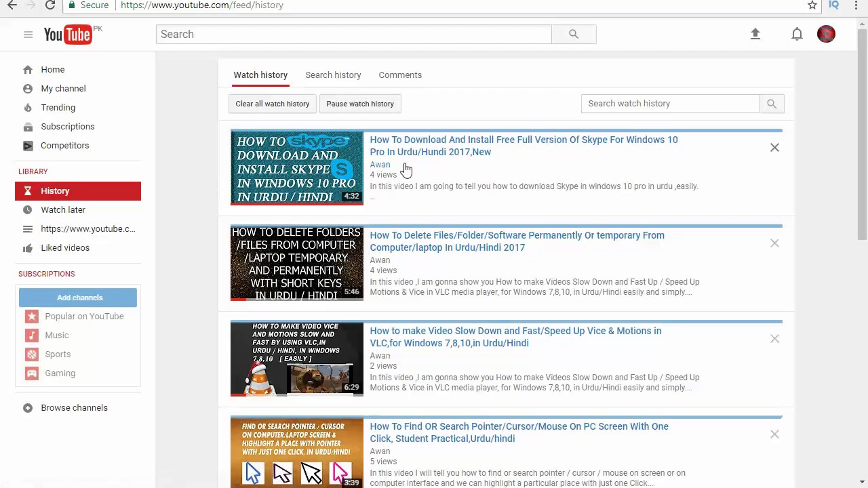Click the Liked videos thumbs-up icon
The width and height of the screenshot is (868, 488).
click(x=28, y=248)
